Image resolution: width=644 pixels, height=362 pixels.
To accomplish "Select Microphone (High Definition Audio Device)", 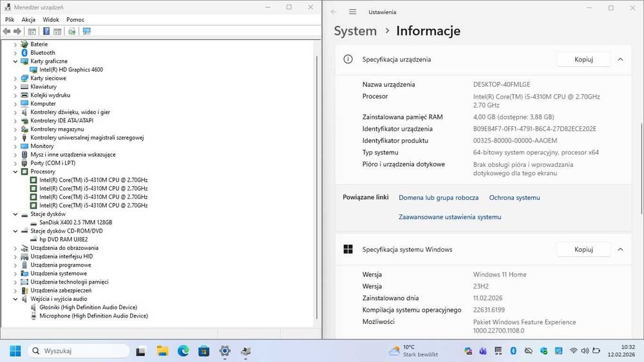I will pyautogui.click(x=93, y=316).
